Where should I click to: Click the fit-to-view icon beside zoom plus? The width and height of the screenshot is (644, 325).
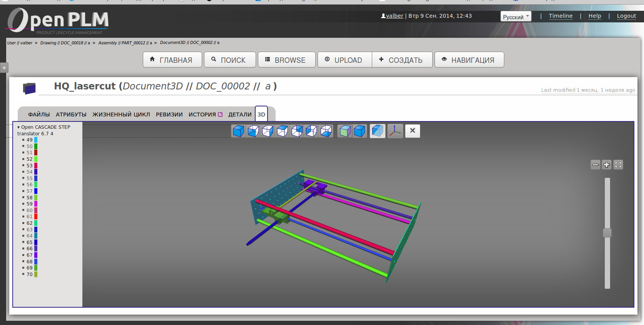pyautogui.click(x=618, y=165)
